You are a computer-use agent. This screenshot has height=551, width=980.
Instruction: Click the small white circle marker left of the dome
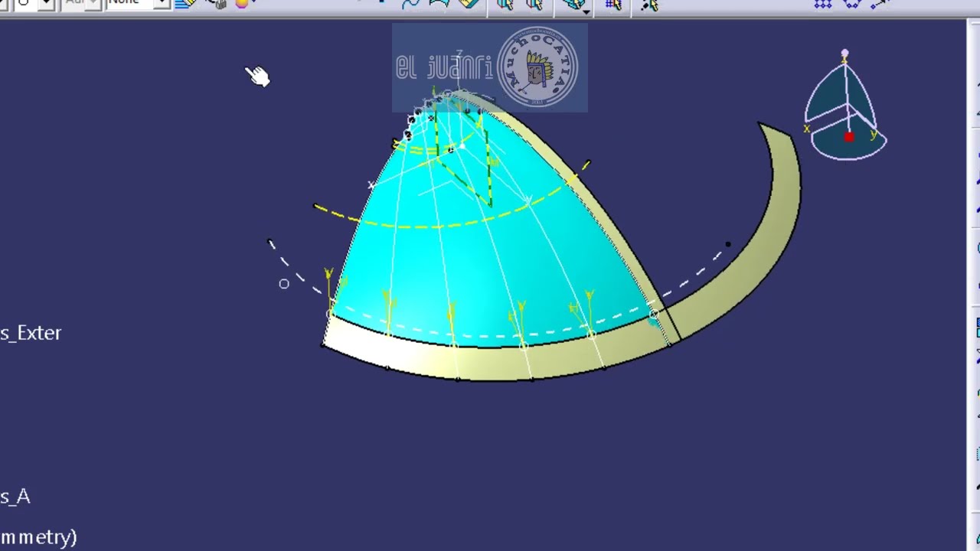click(284, 284)
